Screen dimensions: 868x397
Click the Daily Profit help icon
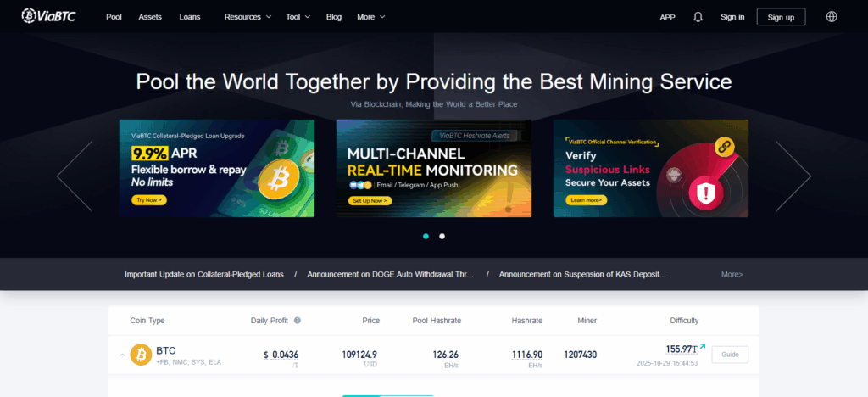pyautogui.click(x=298, y=321)
